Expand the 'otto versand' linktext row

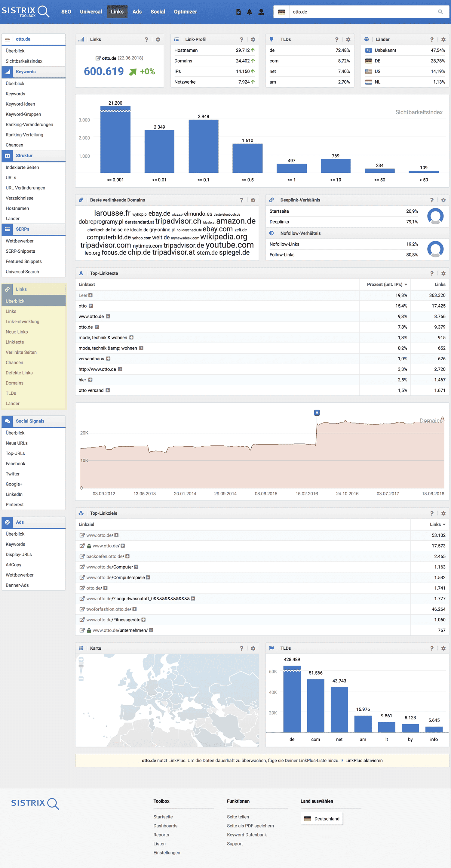[108, 390]
